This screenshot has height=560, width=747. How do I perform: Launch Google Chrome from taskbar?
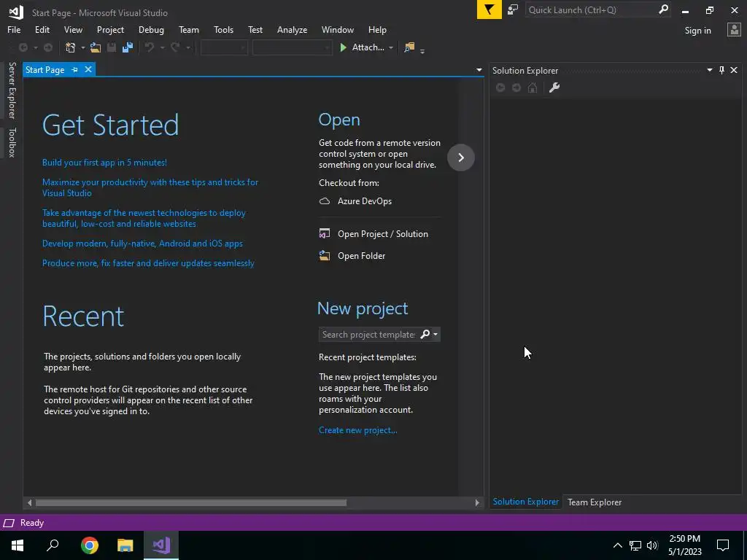[90, 545]
